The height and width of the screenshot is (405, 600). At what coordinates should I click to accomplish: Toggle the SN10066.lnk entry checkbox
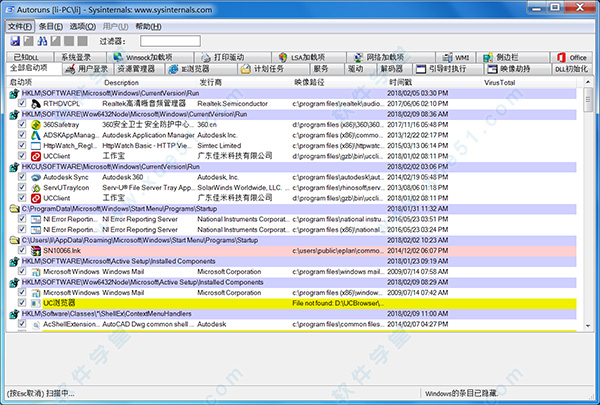pyautogui.click(x=22, y=250)
